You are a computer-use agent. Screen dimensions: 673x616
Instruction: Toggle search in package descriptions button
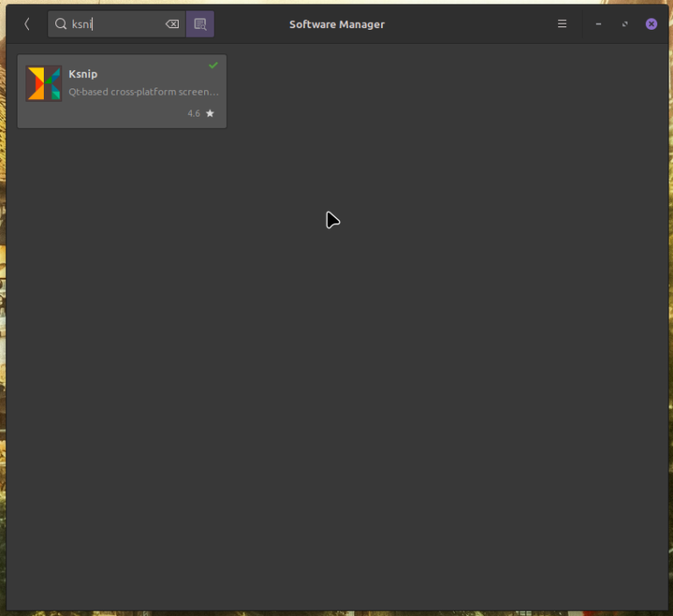[x=200, y=24]
